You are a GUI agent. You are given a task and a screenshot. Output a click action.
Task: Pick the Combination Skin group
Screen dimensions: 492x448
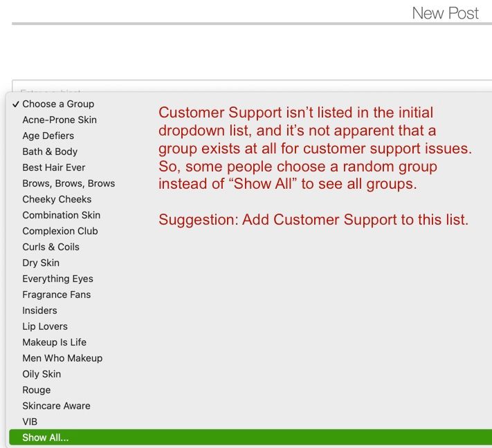[60, 215]
